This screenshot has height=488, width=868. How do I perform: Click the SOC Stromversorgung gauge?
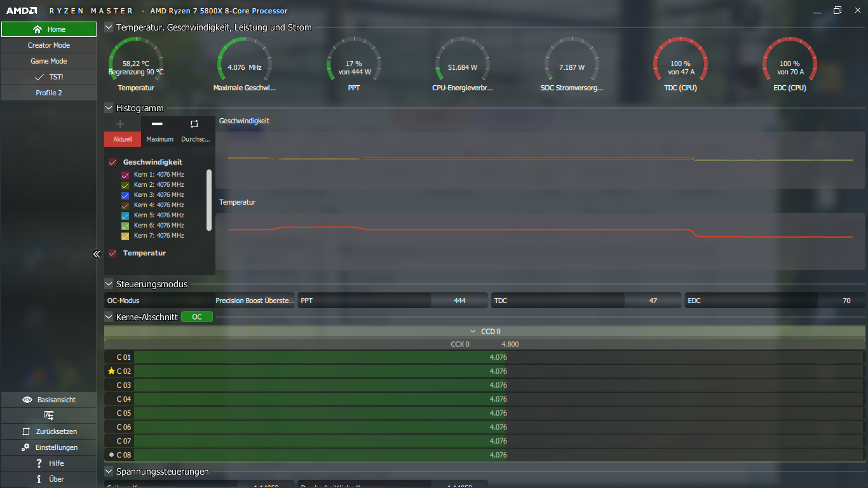coord(572,59)
